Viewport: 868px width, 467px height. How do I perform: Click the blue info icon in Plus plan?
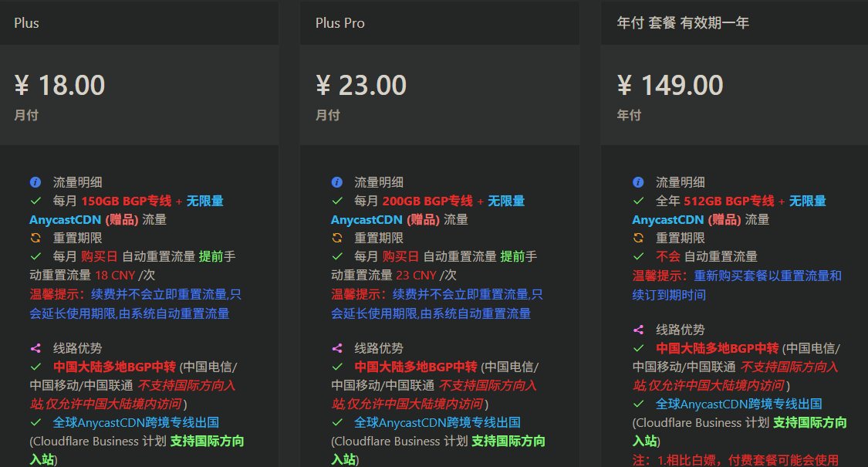35,182
